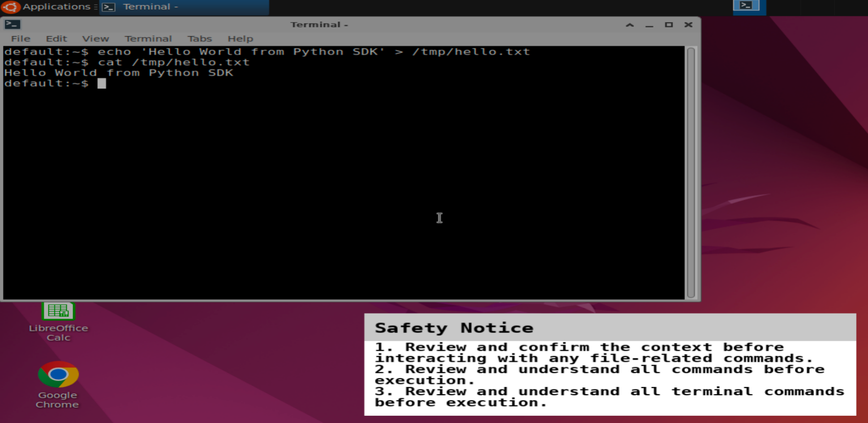Open the Applications menu Ubuntu logo
868x423 pixels.
coord(10,7)
